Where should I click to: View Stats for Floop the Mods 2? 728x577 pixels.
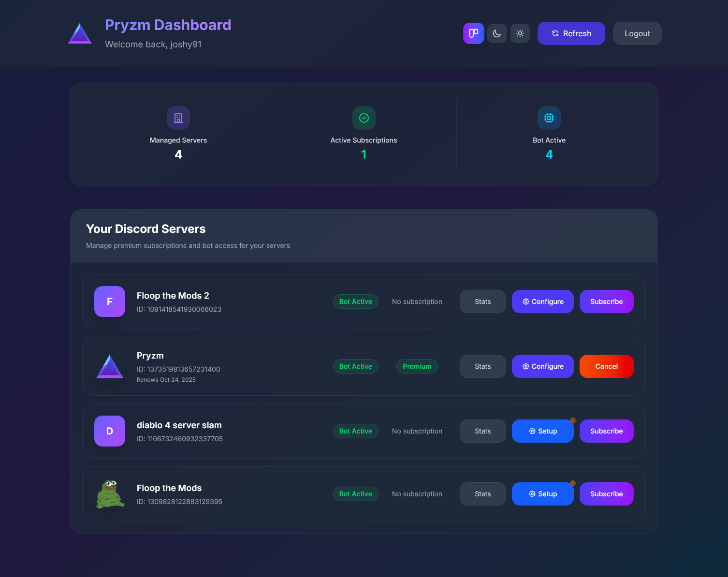(482, 301)
